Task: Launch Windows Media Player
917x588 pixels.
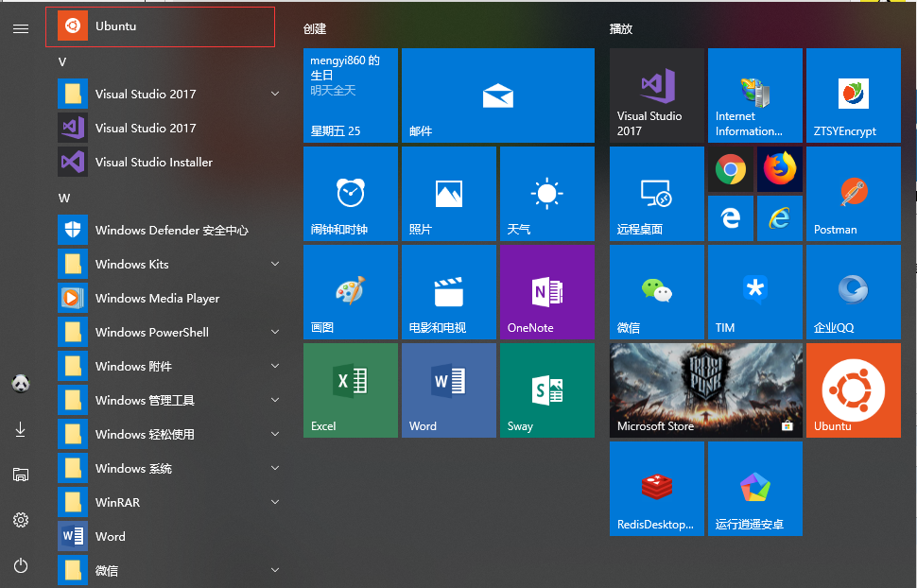Action: [x=169, y=299]
